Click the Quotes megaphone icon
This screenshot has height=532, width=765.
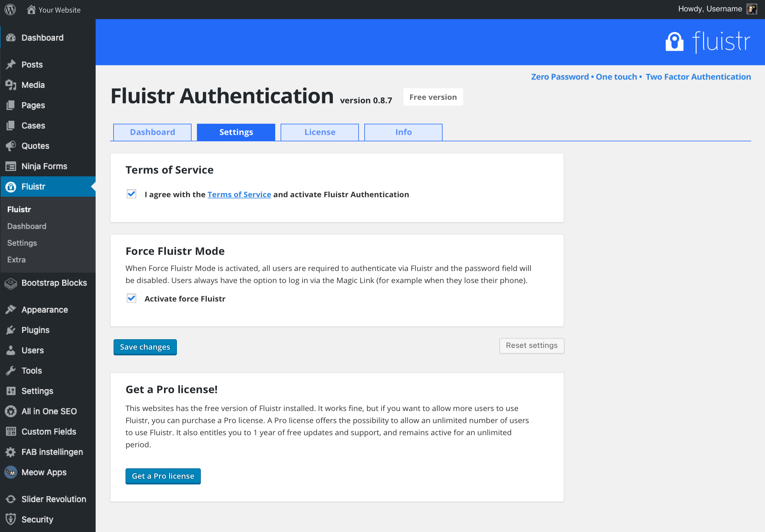11,146
